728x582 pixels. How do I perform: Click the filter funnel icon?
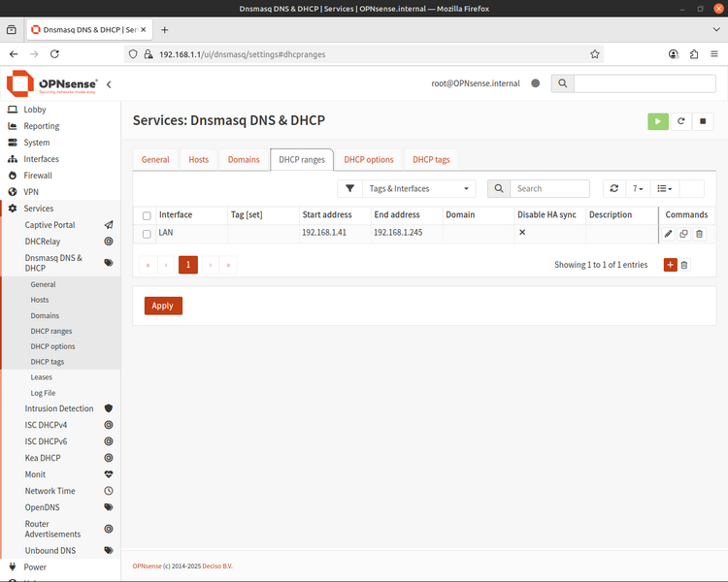[349, 188]
